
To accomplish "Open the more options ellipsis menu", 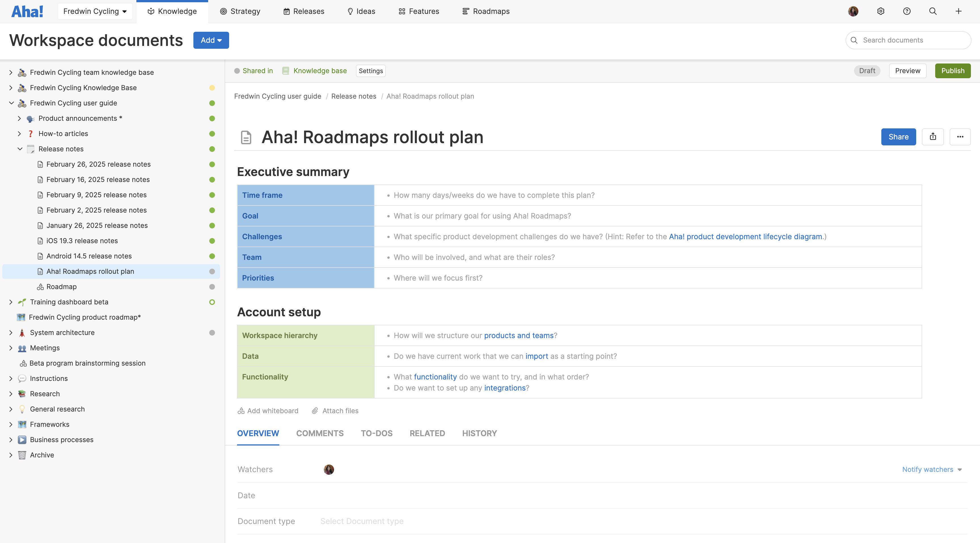I will (960, 137).
